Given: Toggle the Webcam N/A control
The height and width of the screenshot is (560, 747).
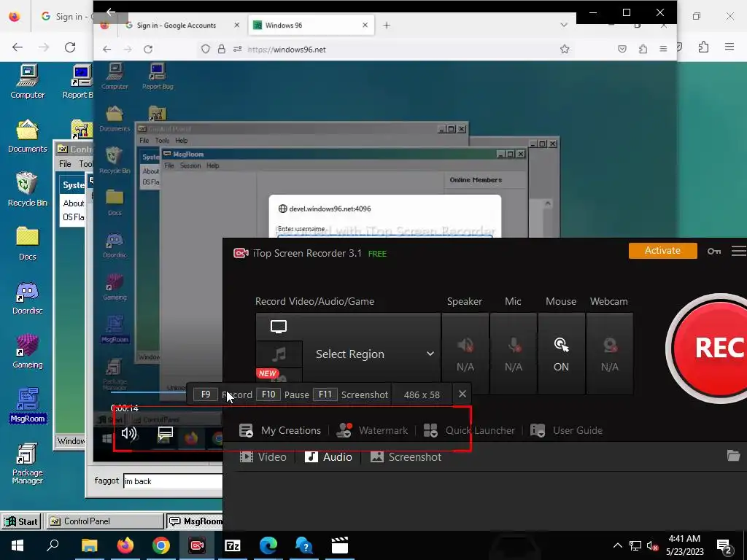Looking at the screenshot, I should tap(609, 354).
